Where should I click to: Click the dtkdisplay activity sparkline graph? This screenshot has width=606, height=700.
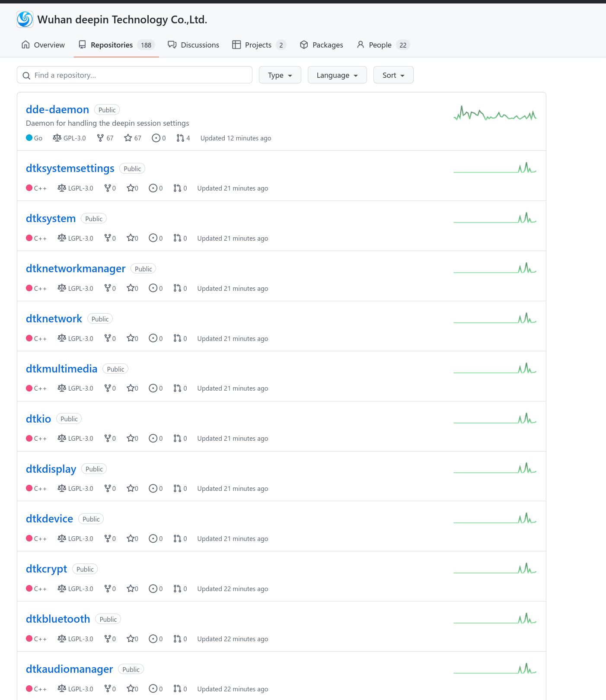pos(495,468)
